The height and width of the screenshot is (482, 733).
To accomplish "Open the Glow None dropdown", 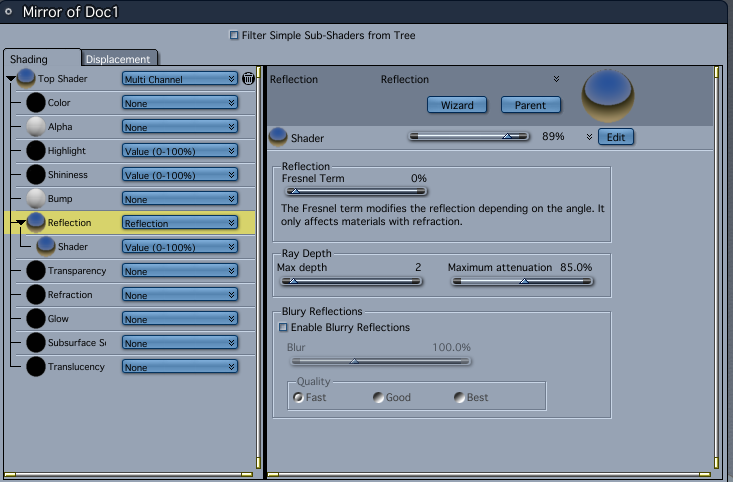I will (x=180, y=319).
